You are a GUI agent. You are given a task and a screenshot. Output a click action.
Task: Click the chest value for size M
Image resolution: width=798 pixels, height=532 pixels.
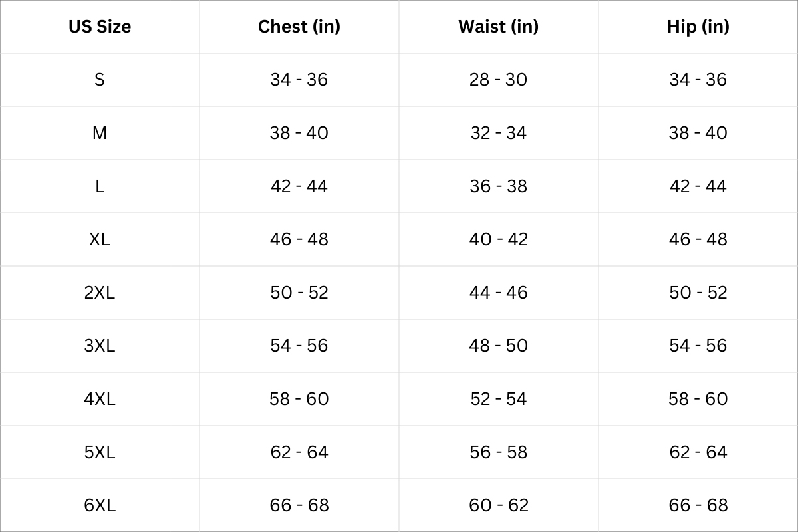[x=299, y=133]
